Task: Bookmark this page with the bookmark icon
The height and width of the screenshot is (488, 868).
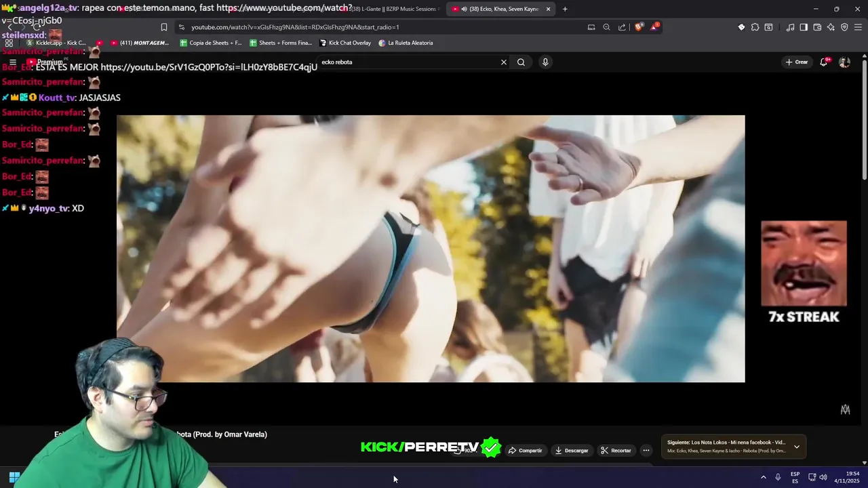Action: [163, 27]
